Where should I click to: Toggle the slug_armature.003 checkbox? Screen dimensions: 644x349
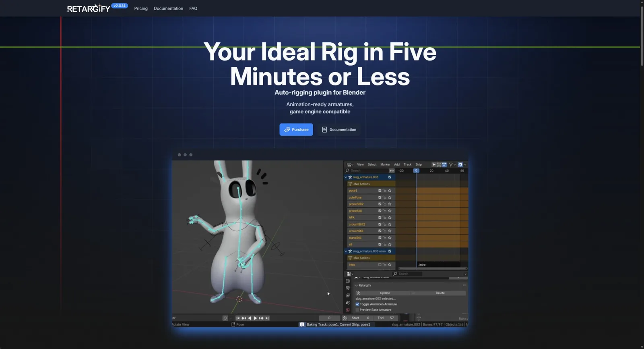click(390, 177)
